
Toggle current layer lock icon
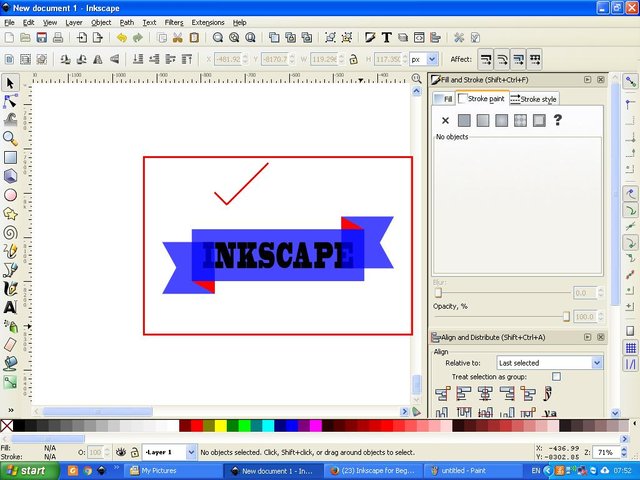134,452
